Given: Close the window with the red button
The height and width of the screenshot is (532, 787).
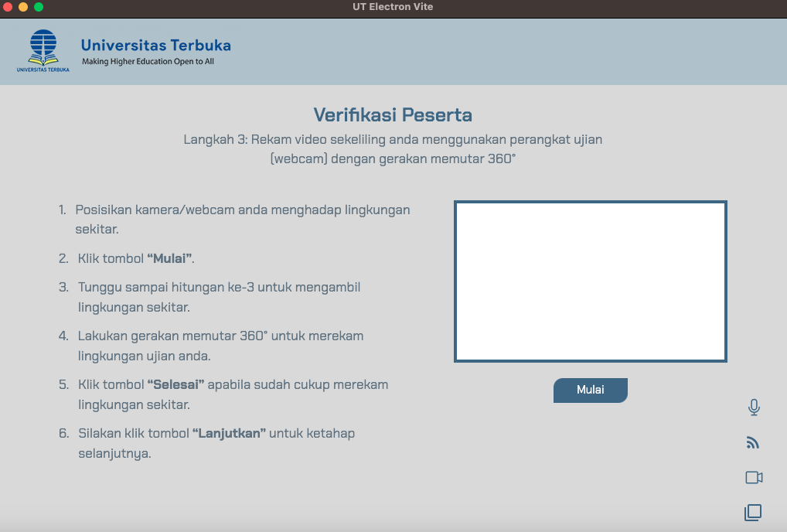Looking at the screenshot, I should (x=8, y=7).
